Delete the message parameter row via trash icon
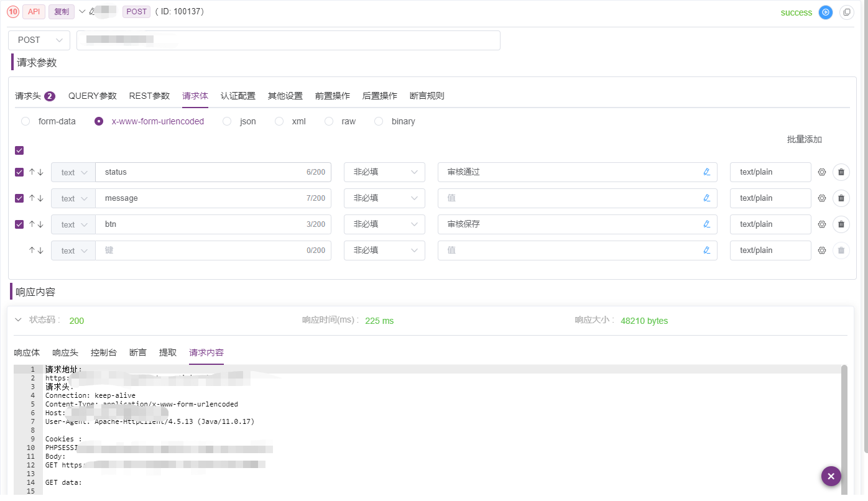The width and height of the screenshot is (868, 501). (841, 198)
